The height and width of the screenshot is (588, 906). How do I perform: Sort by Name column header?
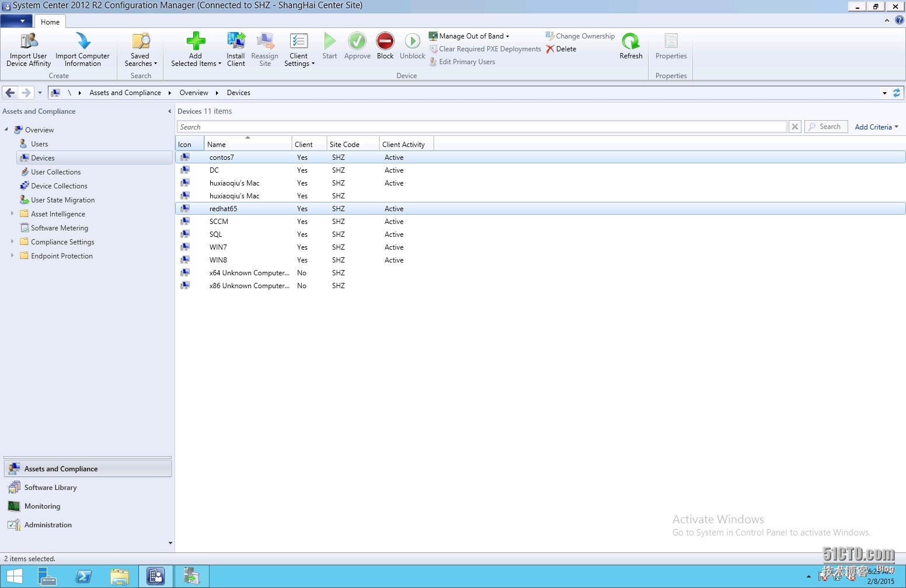click(x=248, y=144)
